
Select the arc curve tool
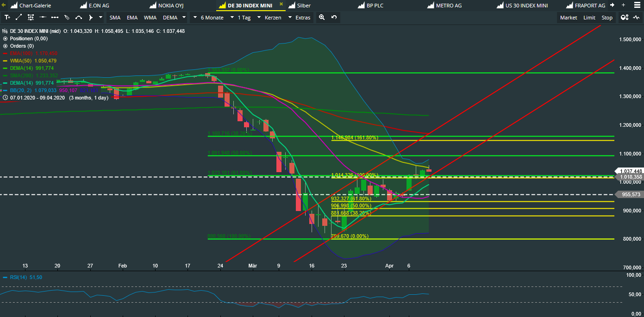(79, 18)
